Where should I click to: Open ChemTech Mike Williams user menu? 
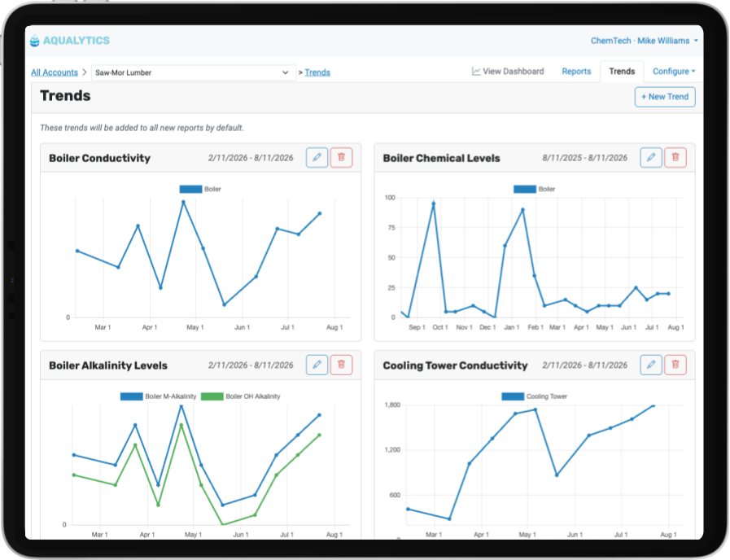[644, 41]
